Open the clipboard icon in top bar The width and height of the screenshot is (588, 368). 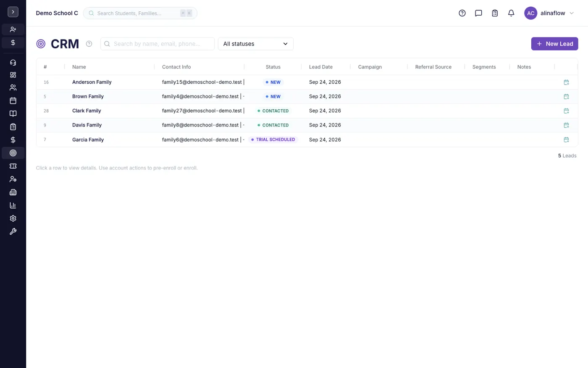pyautogui.click(x=495, y=13)
